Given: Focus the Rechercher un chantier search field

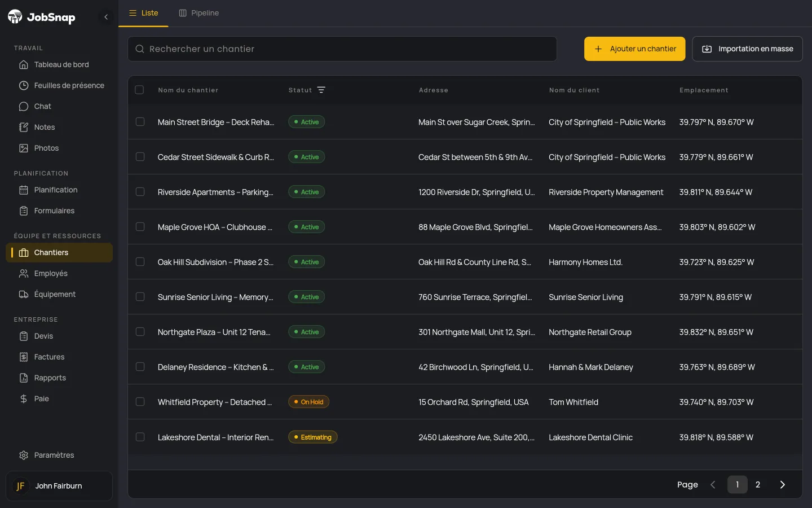Looking at the screenshot, I should click(x=342, y=49).
